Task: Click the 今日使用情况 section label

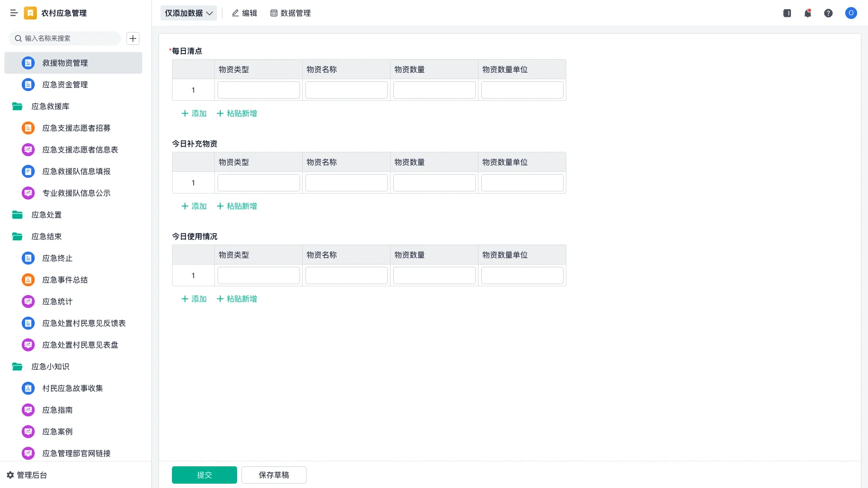Action: 195,236
